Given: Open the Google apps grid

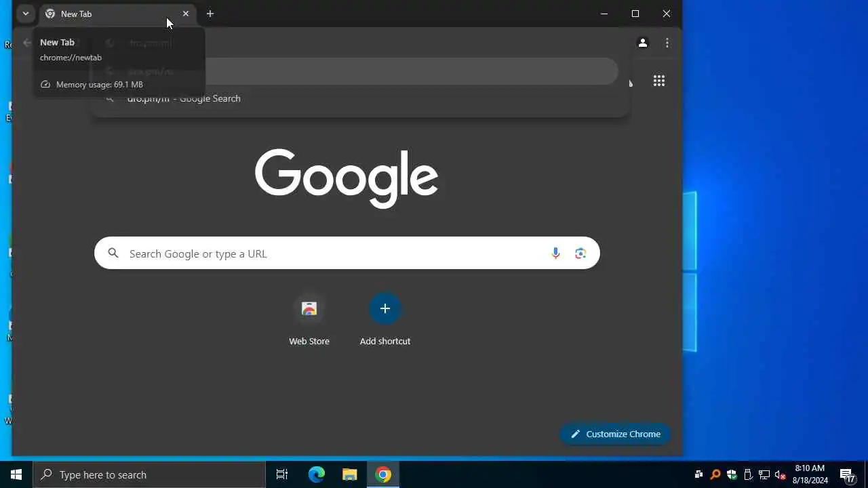Looking at the screenshot, I should [x=659, y=81].
